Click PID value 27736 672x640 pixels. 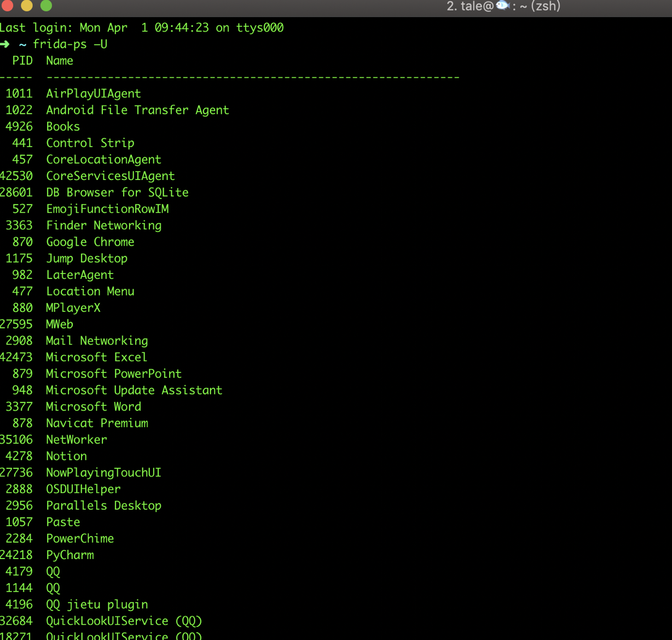coord(16,473)
